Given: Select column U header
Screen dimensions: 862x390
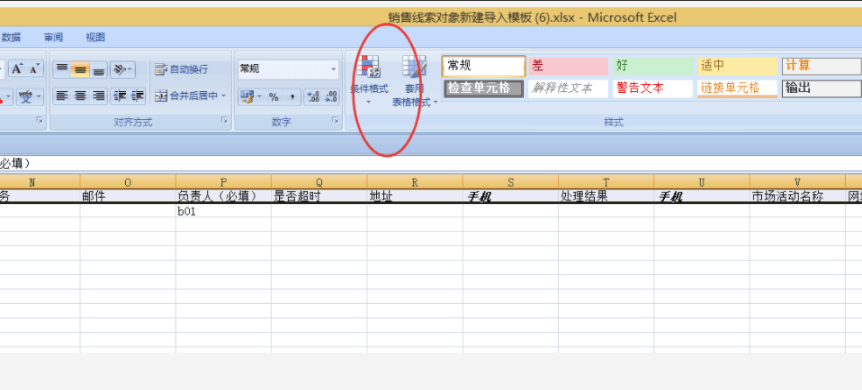Looking at the screenshot, I should click(x=701, y=183).
